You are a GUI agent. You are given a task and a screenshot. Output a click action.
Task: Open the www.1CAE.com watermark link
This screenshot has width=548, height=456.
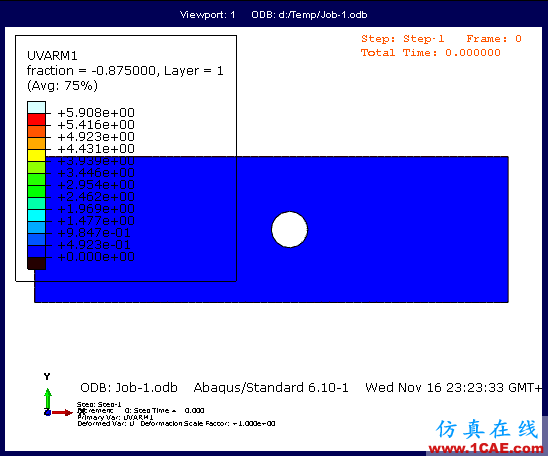486,448
